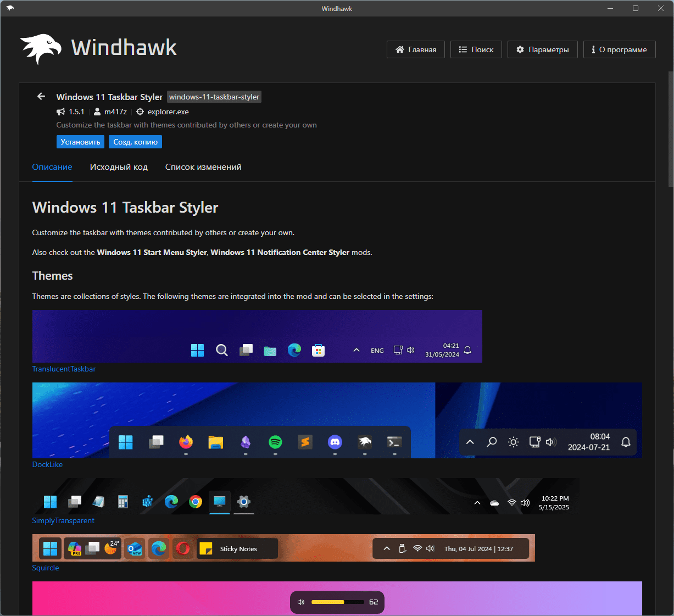Click the Obsidian icon in DockLike preview
674x616 pixels.
click(246, 442)
